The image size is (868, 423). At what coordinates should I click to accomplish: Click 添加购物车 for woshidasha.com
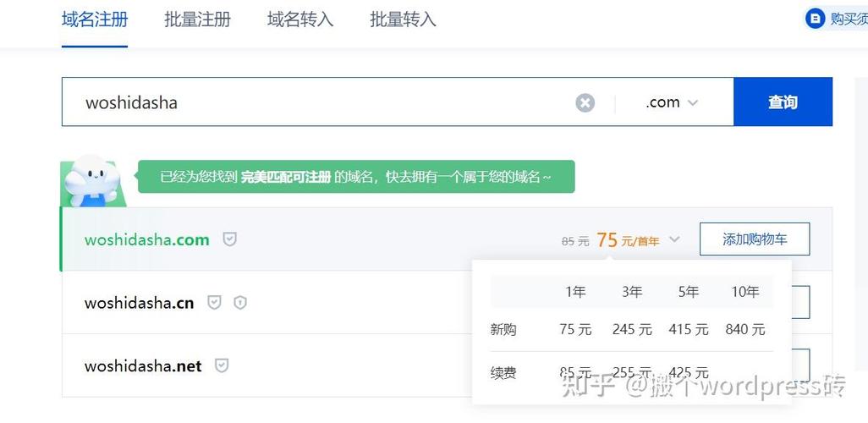tap(754, 239)
